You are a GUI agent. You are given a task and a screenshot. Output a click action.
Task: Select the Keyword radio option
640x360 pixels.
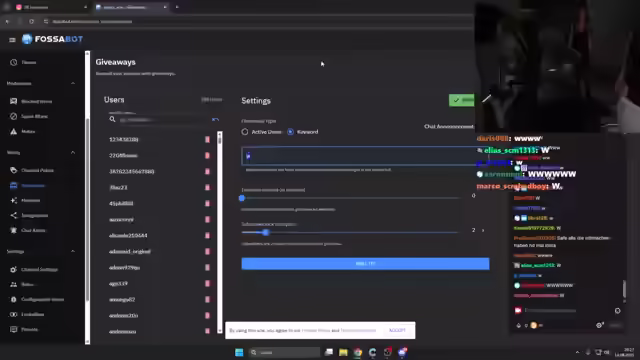click(x=290, y=132)
